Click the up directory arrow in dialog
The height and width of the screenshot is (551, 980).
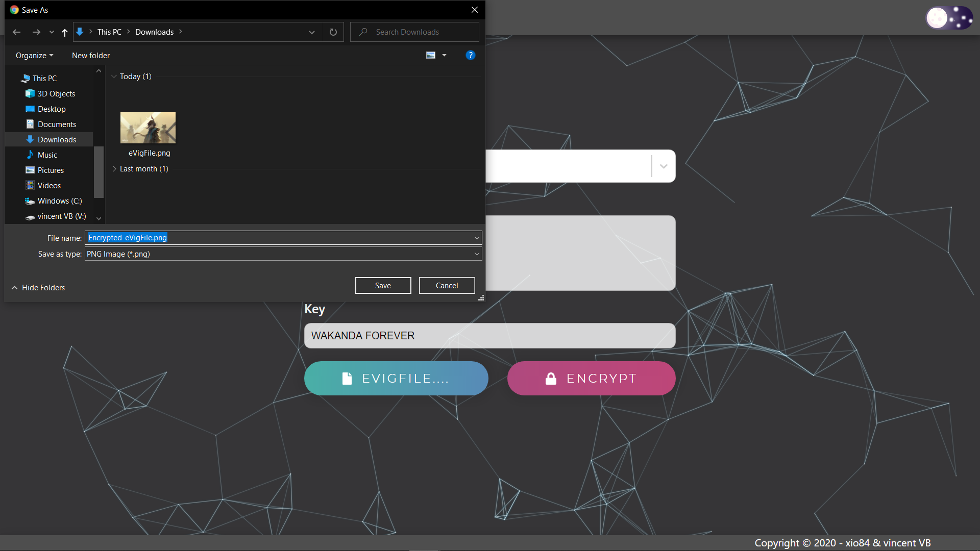click(x=64, y=32)
